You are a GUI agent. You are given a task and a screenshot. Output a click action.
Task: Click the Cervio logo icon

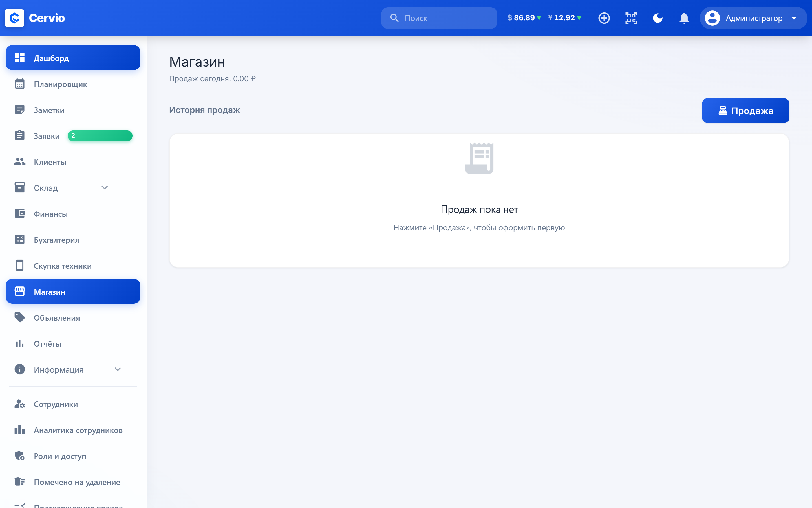point(14,18)
